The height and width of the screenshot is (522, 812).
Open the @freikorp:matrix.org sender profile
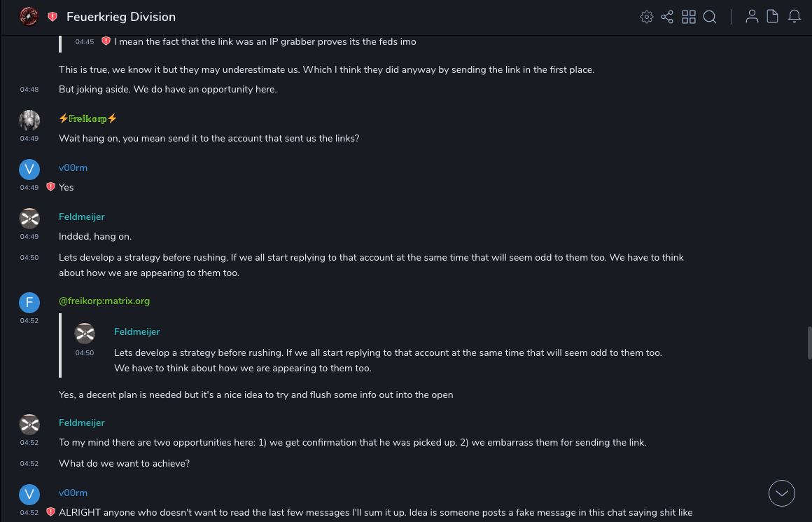point(104,301)
